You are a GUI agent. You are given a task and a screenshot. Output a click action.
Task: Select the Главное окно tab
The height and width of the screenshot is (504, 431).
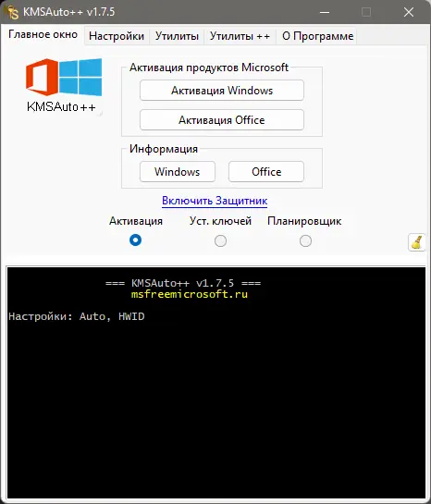click(43, 34)
